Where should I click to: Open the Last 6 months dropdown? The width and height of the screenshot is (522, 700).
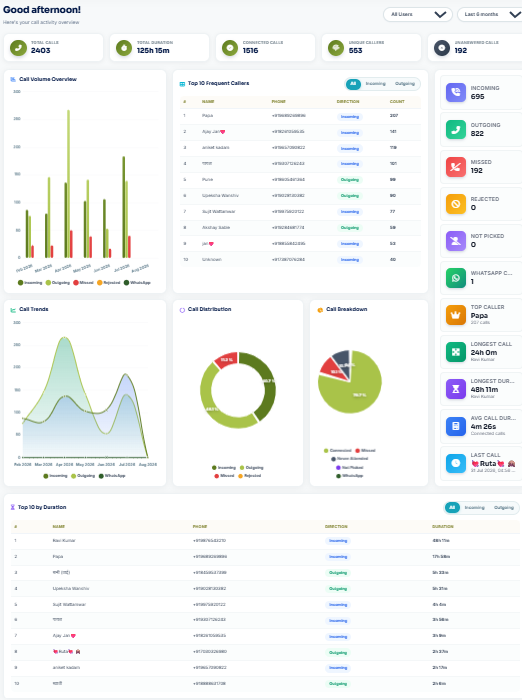(x=490, y=14)
